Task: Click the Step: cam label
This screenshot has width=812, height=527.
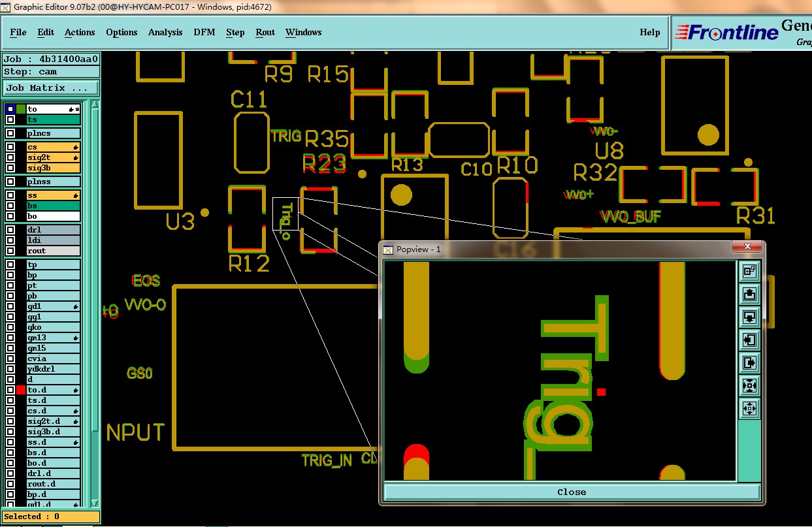Action: (x=51, y=72)
